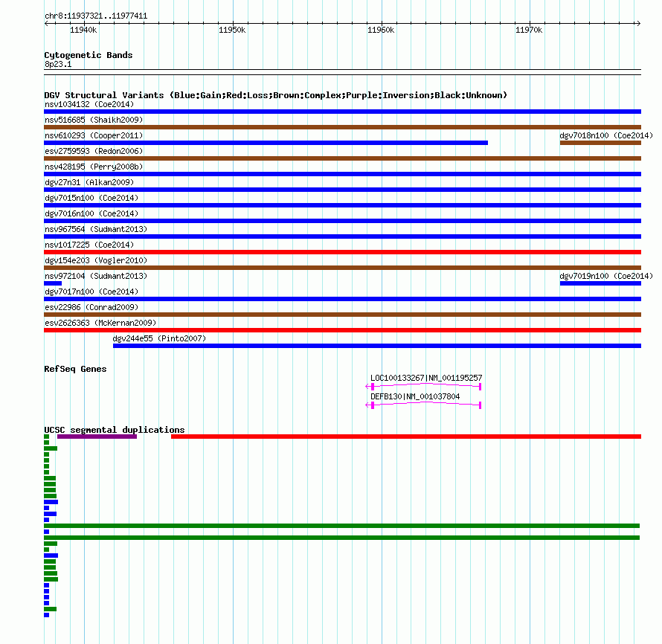Select the RefSeq Genes track title
This screenshot has width=662, height=644.
coord(75,370)
